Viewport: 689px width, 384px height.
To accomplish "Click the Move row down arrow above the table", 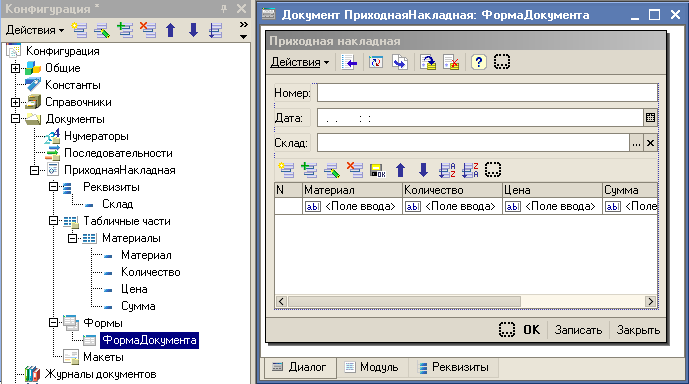I will (x=423, y=170).
